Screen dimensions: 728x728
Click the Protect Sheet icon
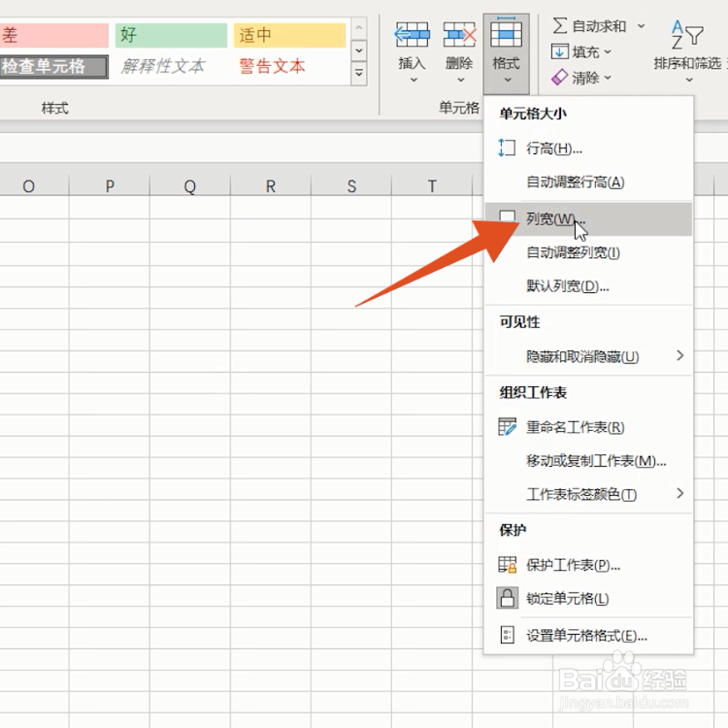pos(507,565)
